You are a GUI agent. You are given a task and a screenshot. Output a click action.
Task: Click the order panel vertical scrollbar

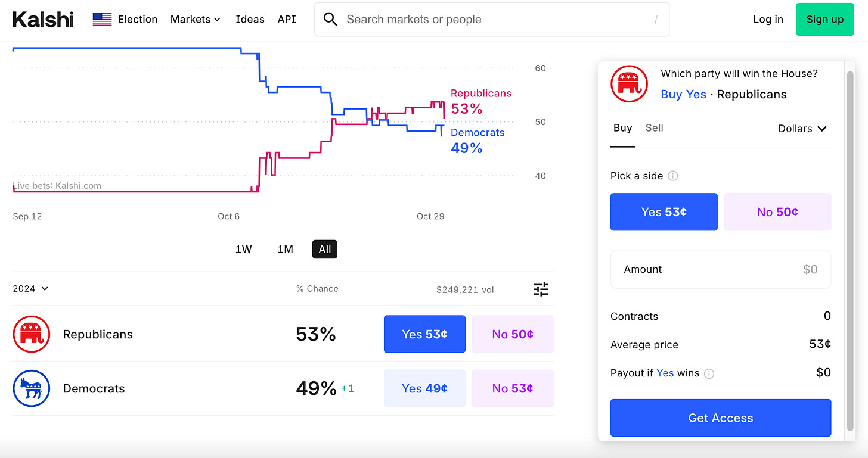click(x=850, y=250)
